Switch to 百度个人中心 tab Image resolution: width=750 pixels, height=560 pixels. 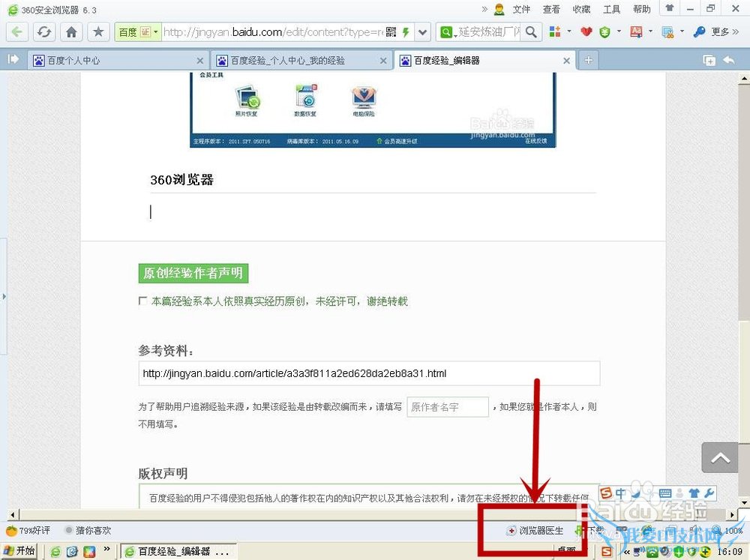pos(118,60)
